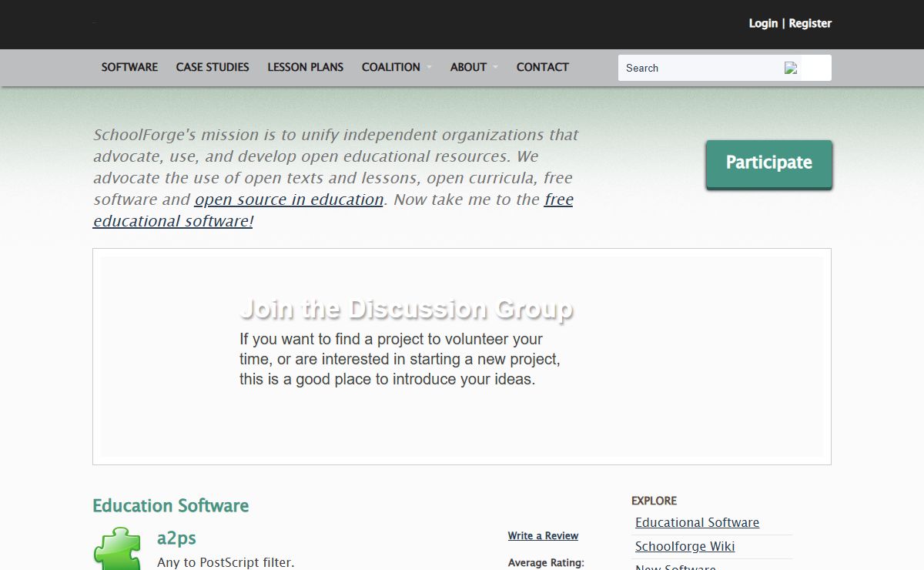Open the SOFTWARE menu item

tap(129, 67)
